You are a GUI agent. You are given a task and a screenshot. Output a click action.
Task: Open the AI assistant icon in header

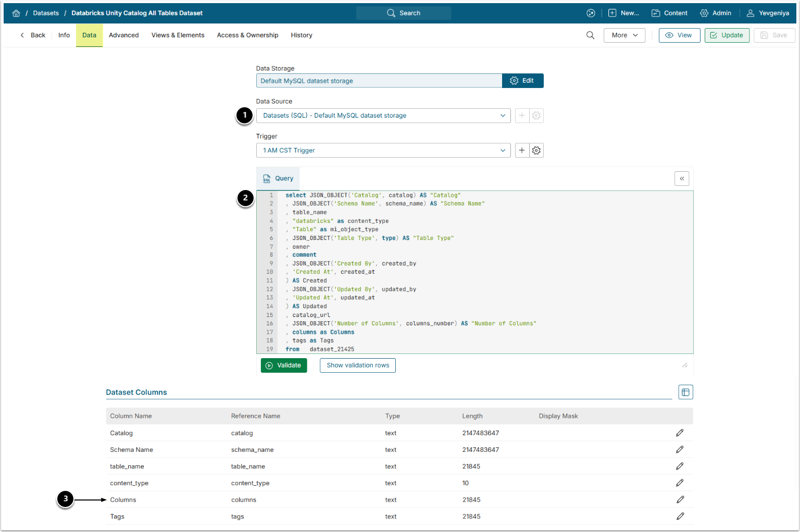591,13
